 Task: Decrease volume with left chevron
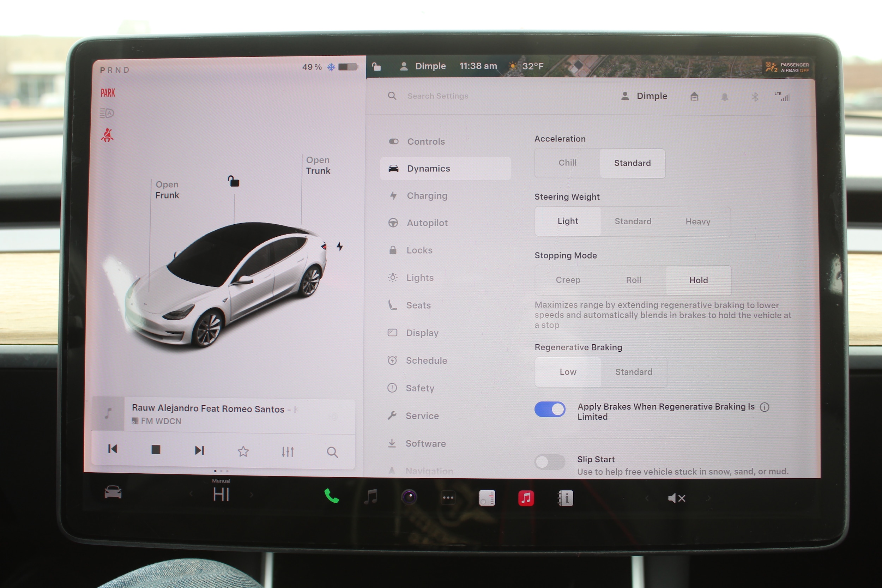coord(647,498)
